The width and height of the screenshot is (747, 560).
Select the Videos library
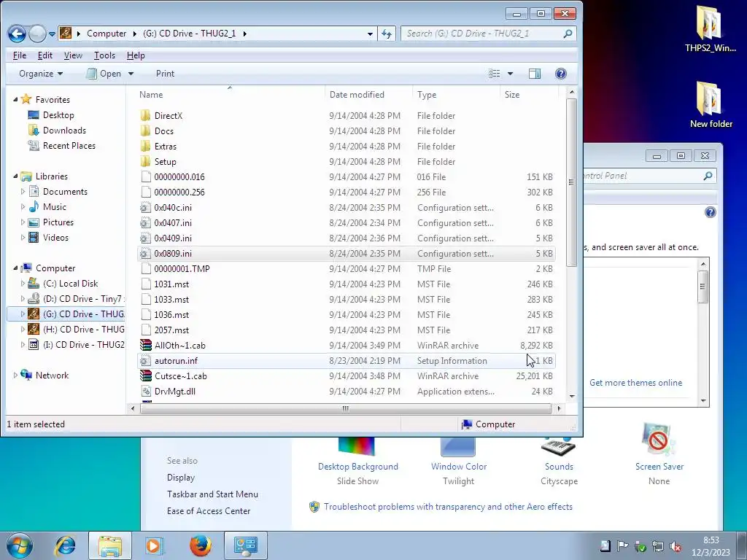coord(55,237)
